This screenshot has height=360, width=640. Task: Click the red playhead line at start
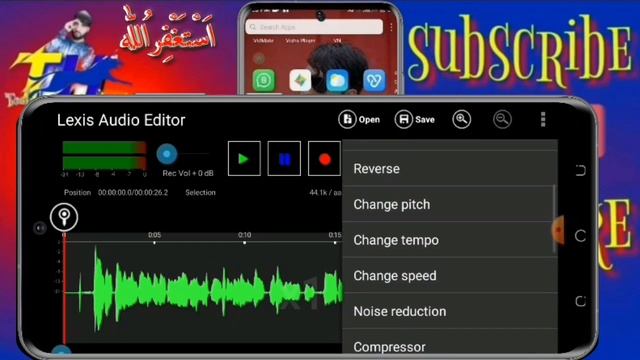(64, 288)
